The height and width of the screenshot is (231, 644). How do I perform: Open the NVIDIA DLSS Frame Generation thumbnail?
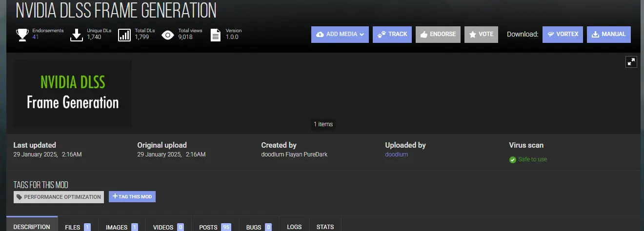[73, 93]
